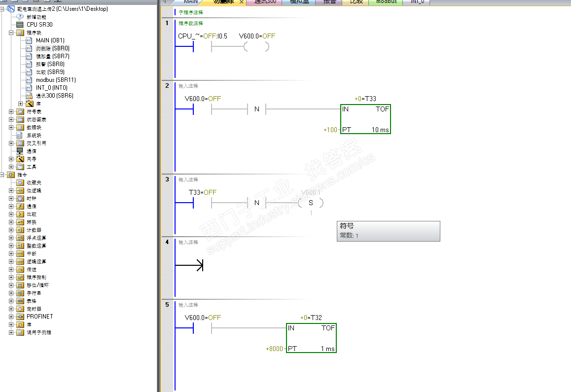Select 勿删除 (SBR0) in project tree
This screenshot has height=392, width=571.
[52, 48]
